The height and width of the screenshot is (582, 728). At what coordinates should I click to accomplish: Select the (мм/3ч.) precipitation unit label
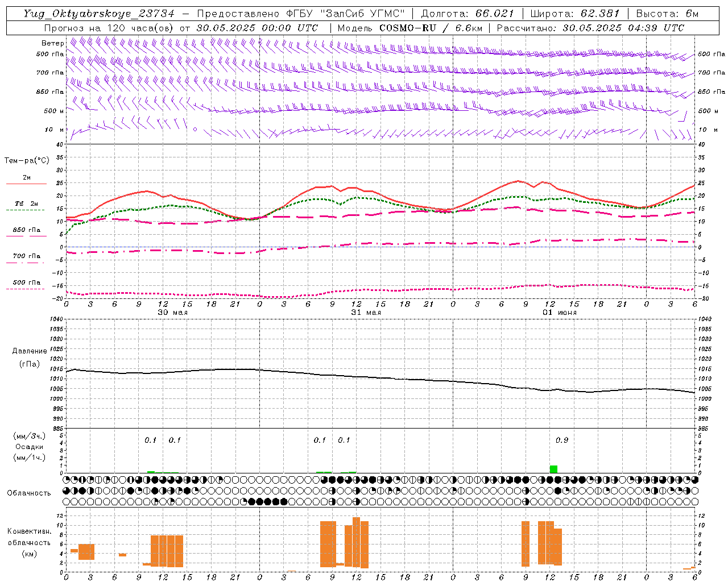point(29,436)
